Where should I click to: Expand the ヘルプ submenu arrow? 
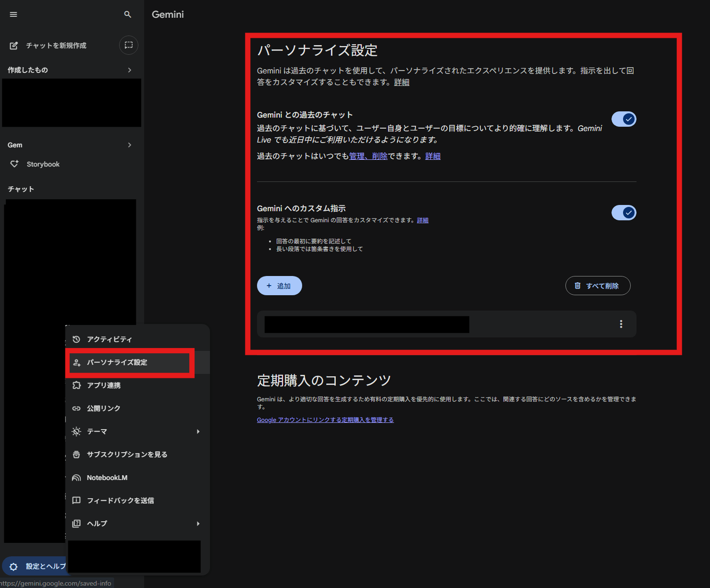click(198, 524)
